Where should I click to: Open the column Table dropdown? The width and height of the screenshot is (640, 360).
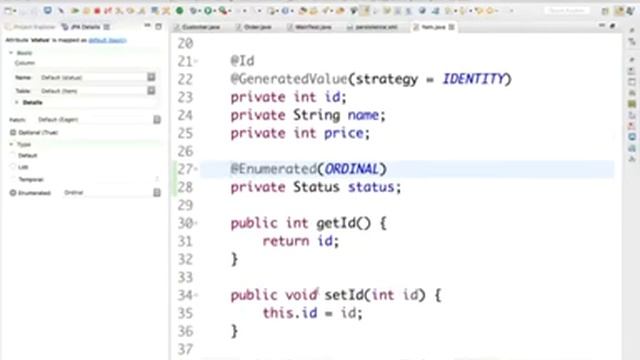click(151, 91)
